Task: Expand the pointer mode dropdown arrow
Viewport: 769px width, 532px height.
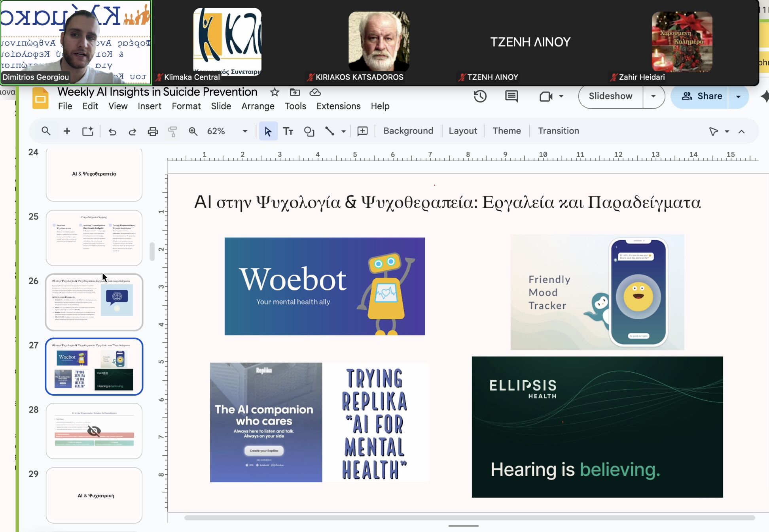Action: tap(727, 131)
